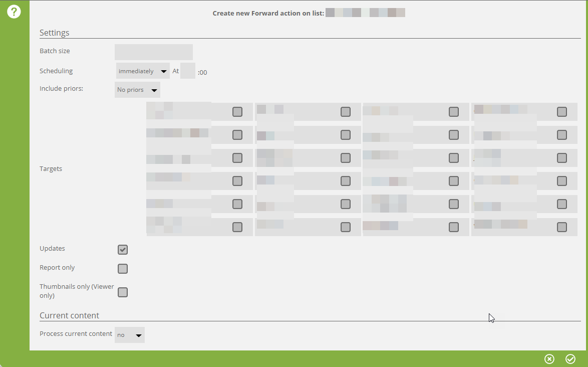
Task: Check the first target in the first column
Action: click(237, 112)
